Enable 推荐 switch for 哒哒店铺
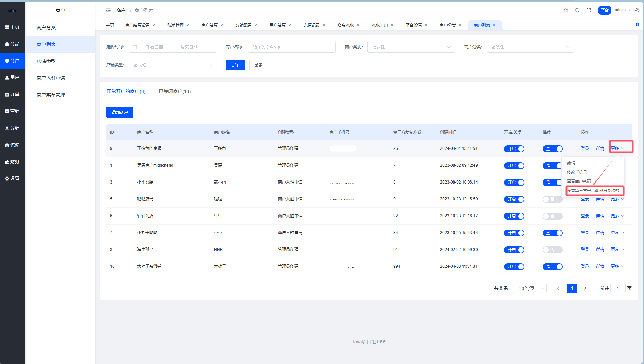The height and width of the screenshot is (364, 644). coord(552,199)
